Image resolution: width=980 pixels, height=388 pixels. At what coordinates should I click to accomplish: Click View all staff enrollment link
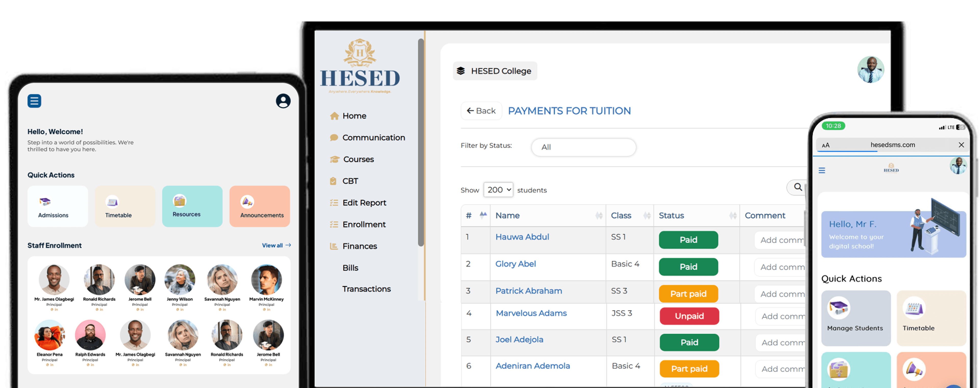click(x=276, y=245)
